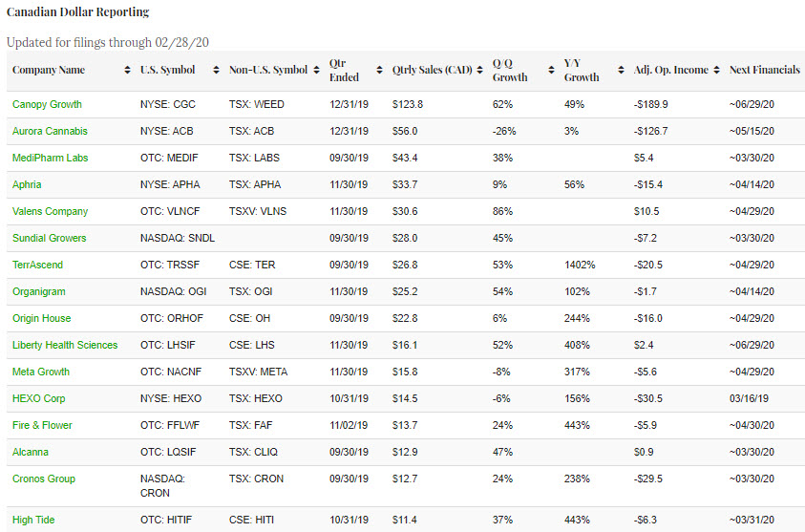Click the Organigram link
Image resolution: width=805 pixels, height=532 pixels.
click(x=36, y=291)
